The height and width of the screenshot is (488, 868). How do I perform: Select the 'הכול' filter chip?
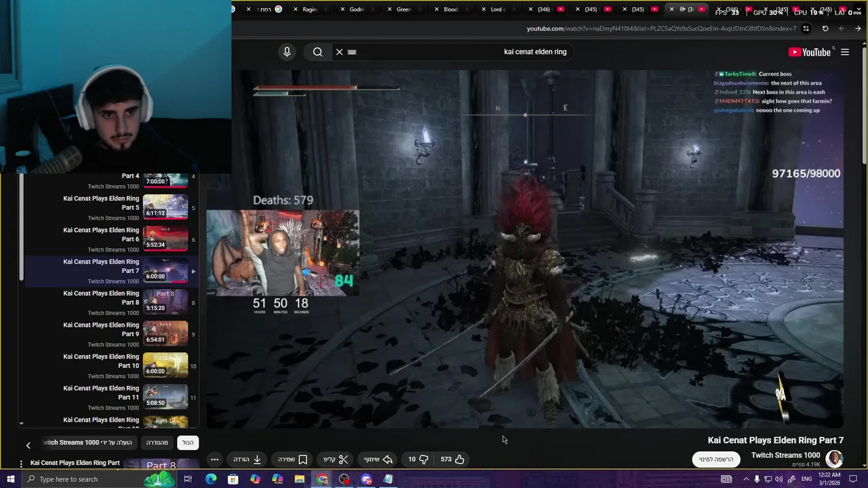[188, 443]
